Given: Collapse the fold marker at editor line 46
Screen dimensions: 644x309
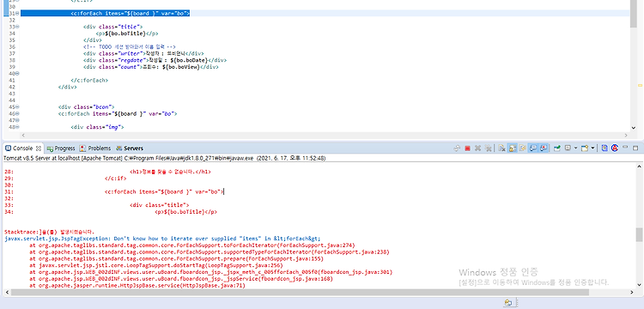Looking at the screenshot, I should coord(17,113).
